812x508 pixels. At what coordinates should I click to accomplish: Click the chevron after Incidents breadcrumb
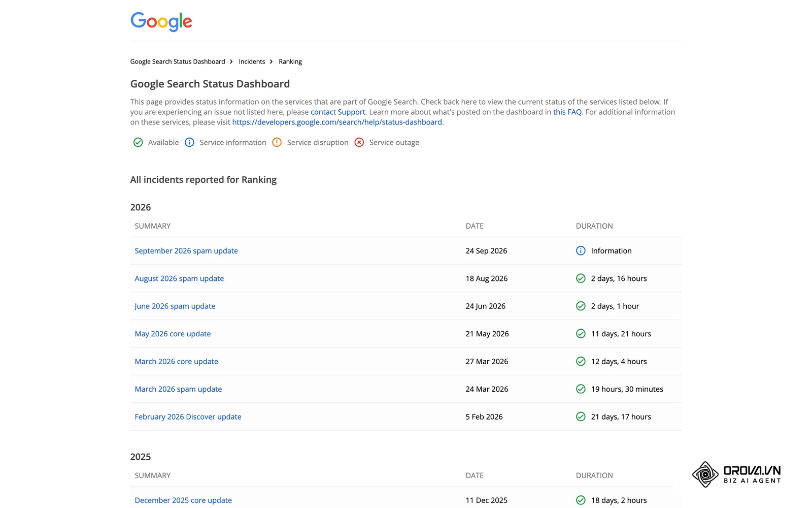[271, 61]
